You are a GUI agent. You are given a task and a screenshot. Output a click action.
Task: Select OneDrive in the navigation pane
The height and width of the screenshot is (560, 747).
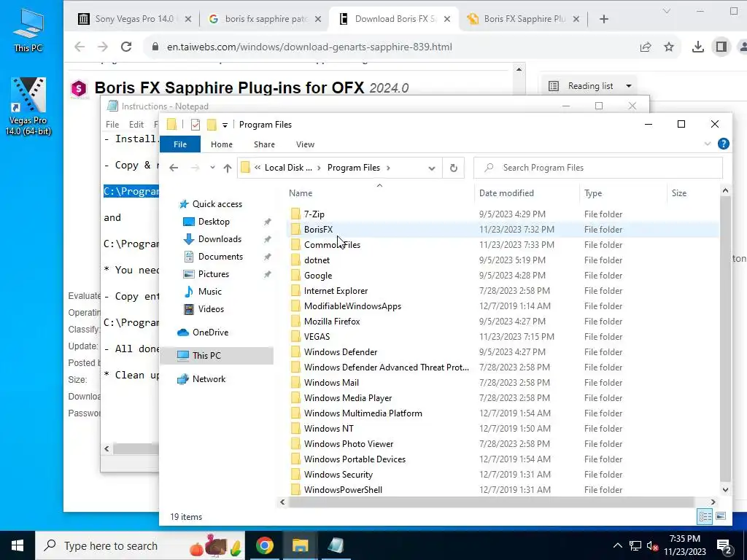tap(210, 332)
